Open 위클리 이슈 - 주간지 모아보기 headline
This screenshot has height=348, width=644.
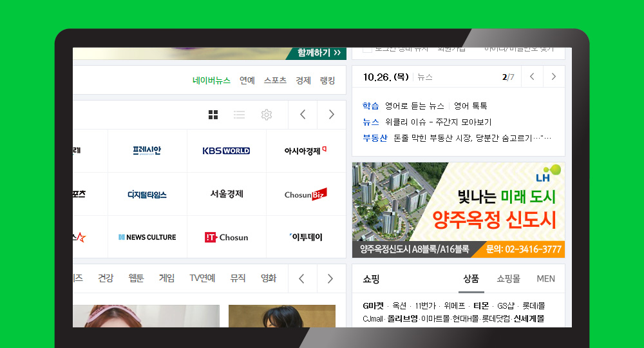pos(438,122)
